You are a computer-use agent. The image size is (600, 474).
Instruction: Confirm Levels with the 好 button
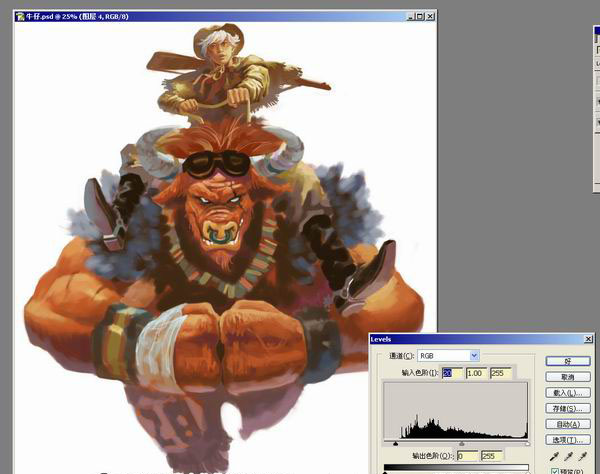click(568, 361)
